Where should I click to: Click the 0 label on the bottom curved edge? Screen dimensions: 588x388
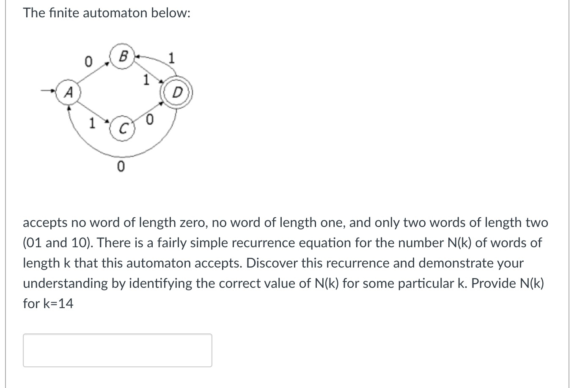click(120, 166)
